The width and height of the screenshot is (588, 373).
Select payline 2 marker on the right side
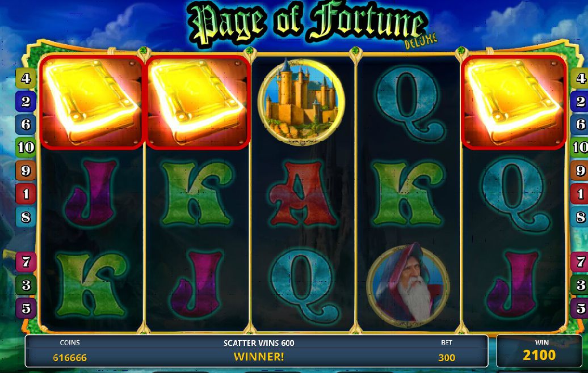pyautogui.click(x=579, y=101)
